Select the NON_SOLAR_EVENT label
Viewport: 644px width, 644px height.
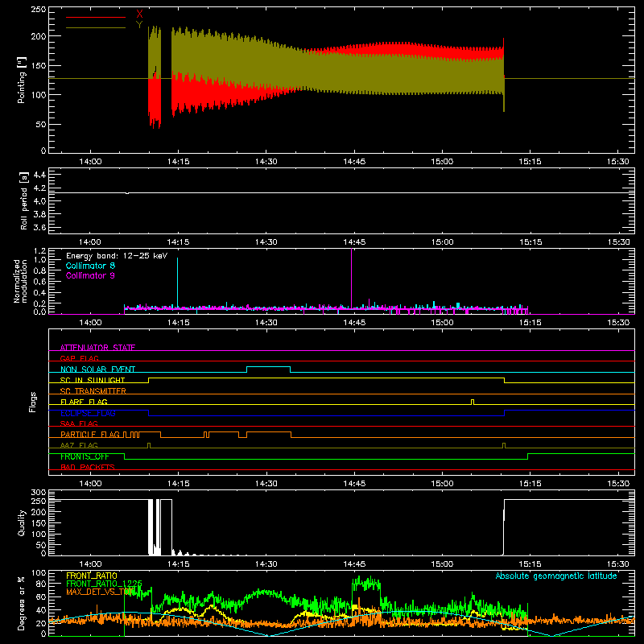[97, 369]
